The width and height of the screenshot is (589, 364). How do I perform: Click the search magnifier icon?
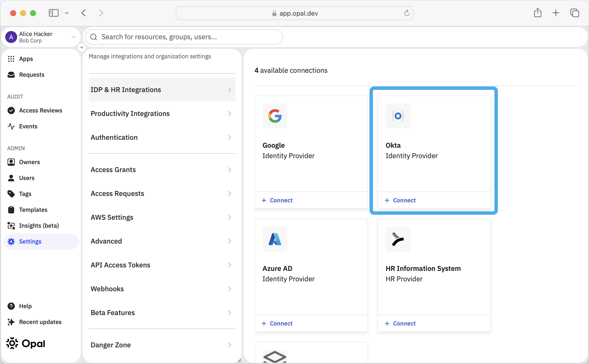pyautogui.click(x=94, y=37)
